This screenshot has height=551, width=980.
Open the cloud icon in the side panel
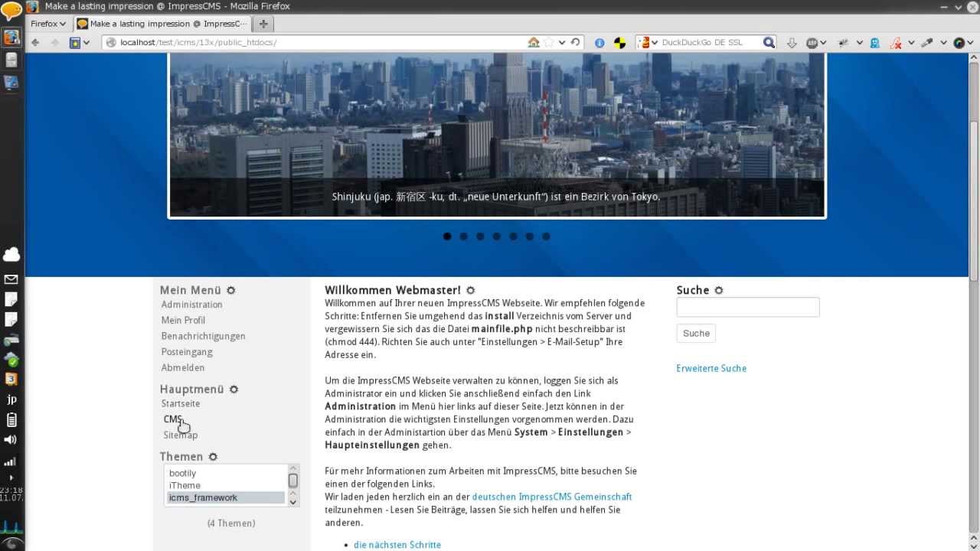click(x=11, y=255)
